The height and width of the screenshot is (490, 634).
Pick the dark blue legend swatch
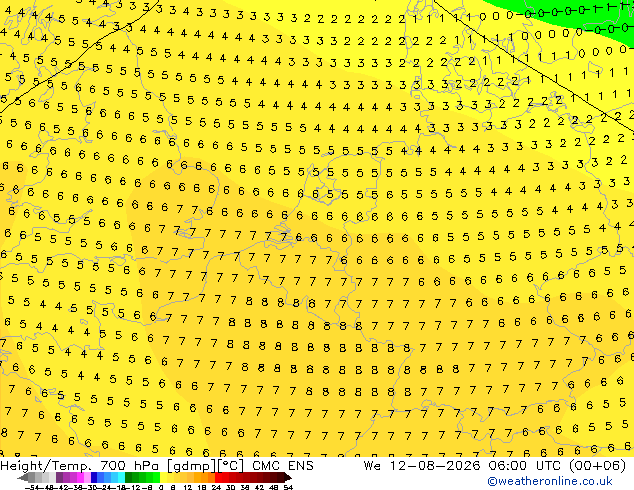click(x=94, y=477)
